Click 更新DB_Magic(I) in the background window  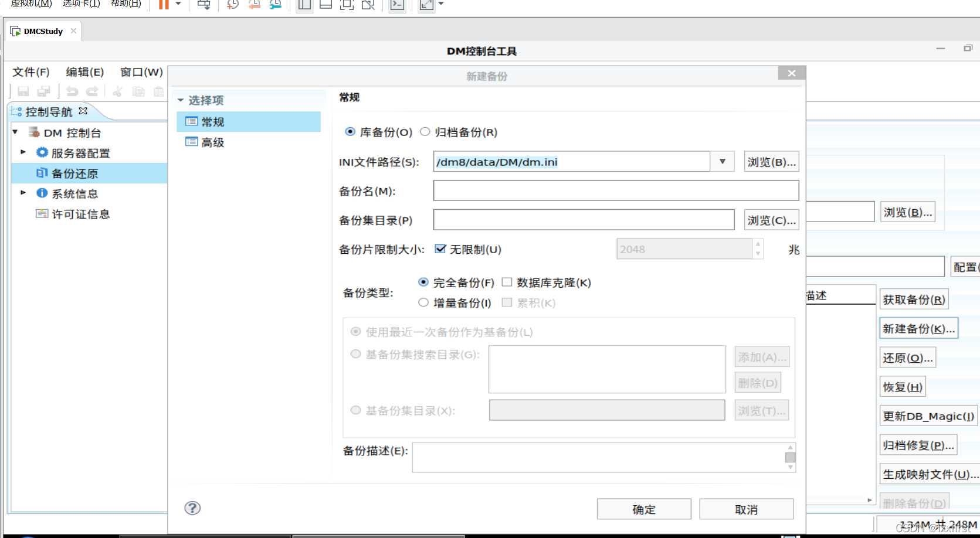tap(928, 416)
